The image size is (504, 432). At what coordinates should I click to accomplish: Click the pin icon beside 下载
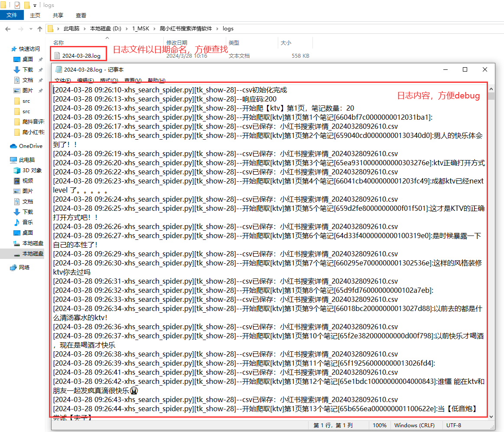click(40, 70)
